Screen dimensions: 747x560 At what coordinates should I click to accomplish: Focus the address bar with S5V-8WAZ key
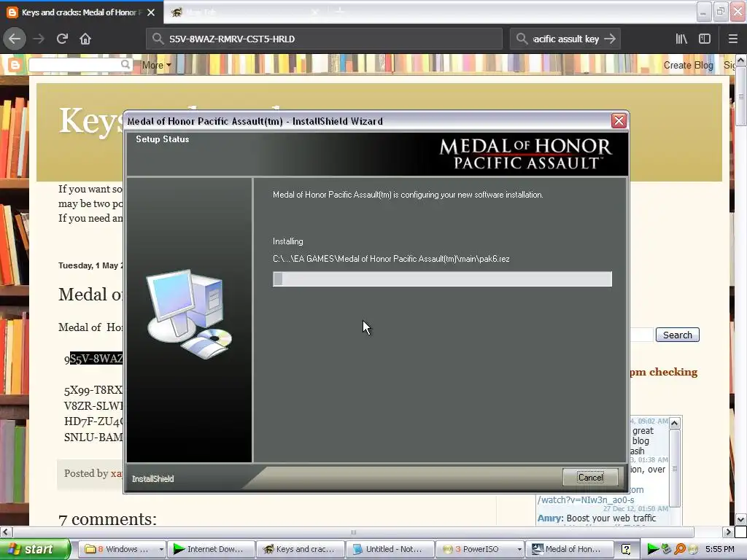point(324,39)
